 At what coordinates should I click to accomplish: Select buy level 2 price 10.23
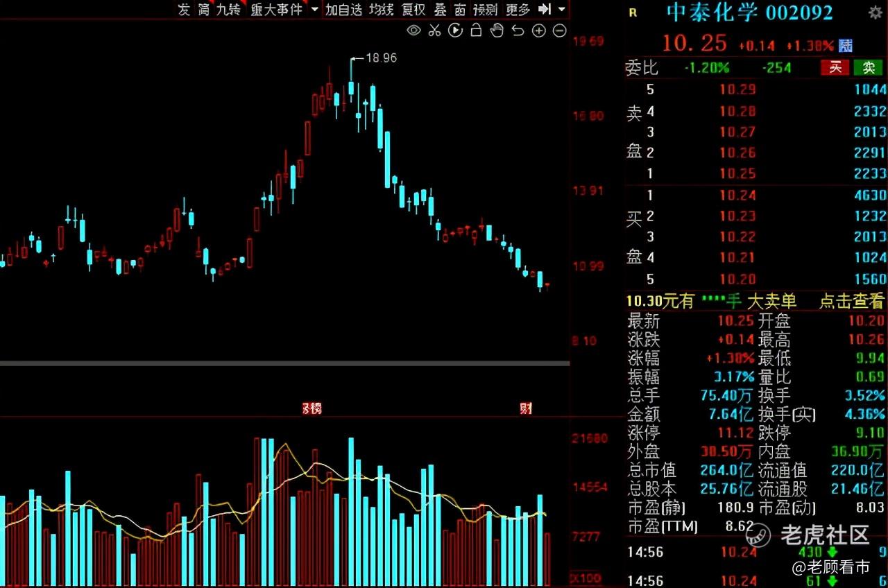[x=737, y=216]
